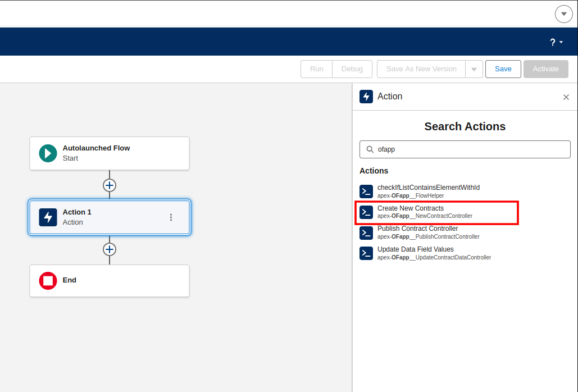Close the Action panel
Viewport: 578px width, 392px height.
[x=566, y=97]
